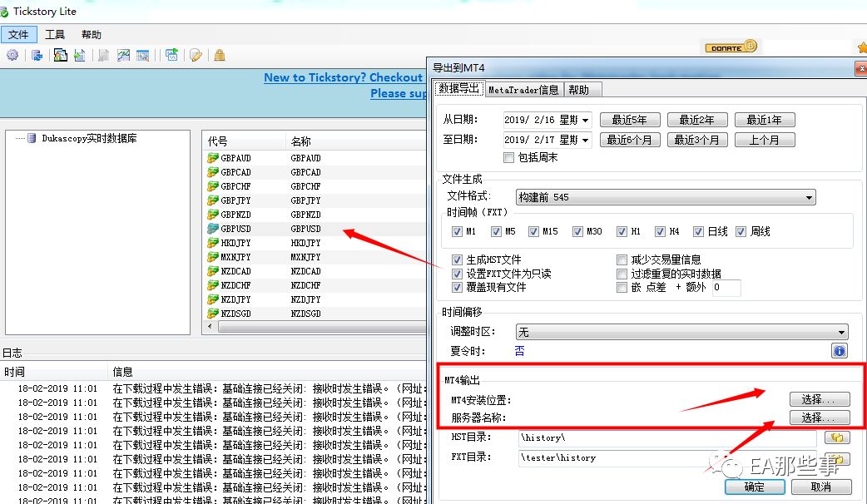
Task: Click chart view icon in toolbar
Action: pyautogui.click(x=123, y=55)
